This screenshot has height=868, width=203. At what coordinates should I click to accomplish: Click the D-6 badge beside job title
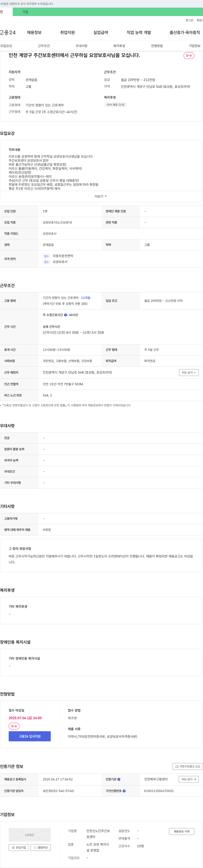(x=189, y=56)
